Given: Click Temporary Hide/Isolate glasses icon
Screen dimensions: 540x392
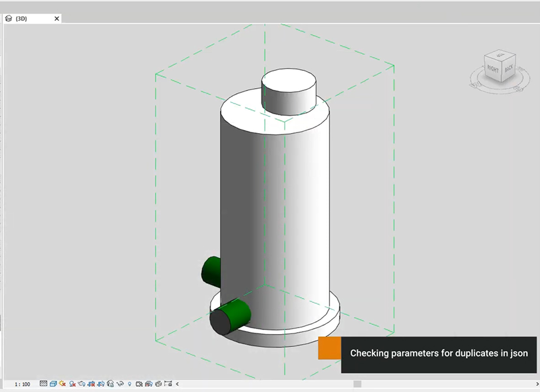Looking at the screenshot, I should point(119,384).
